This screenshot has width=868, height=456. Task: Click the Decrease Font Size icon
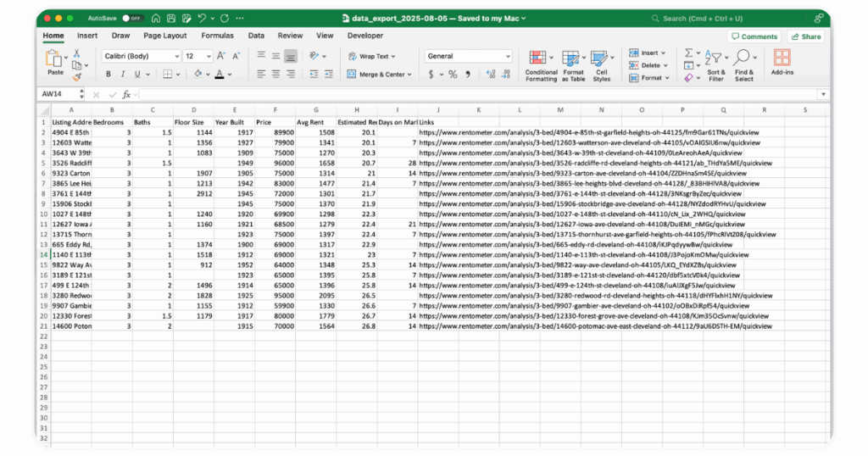tap(236, 56)
